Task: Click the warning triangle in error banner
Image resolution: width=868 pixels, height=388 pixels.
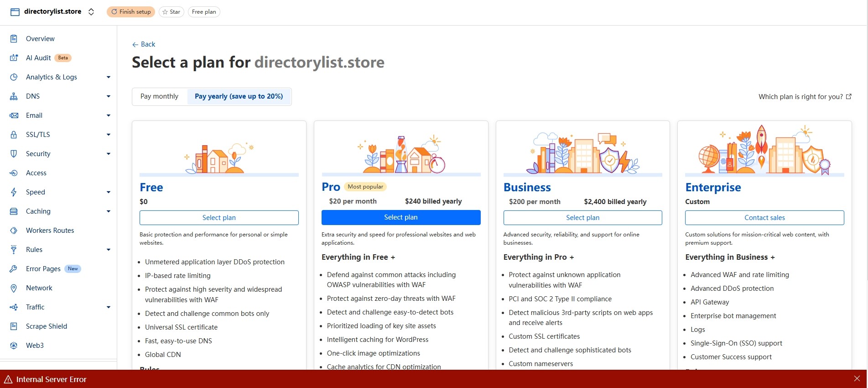Action: pyautogui.click(x=8, y=379)
